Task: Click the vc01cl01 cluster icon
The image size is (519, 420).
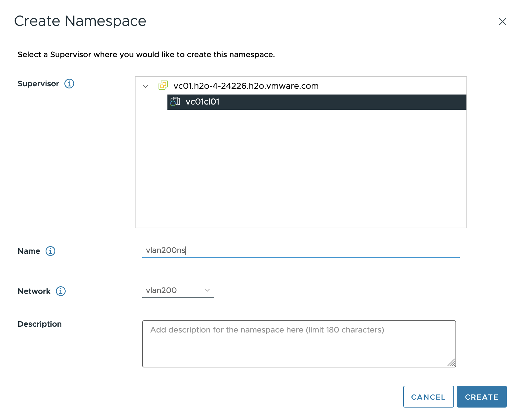Action: coord(175,102)
